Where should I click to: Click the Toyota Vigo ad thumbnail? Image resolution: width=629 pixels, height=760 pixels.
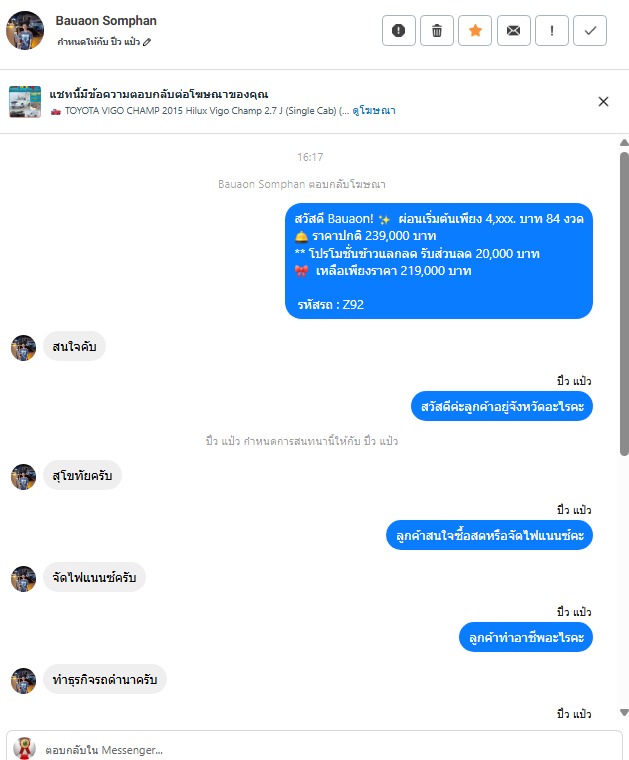pyautogui.click(x=25, y=102)
